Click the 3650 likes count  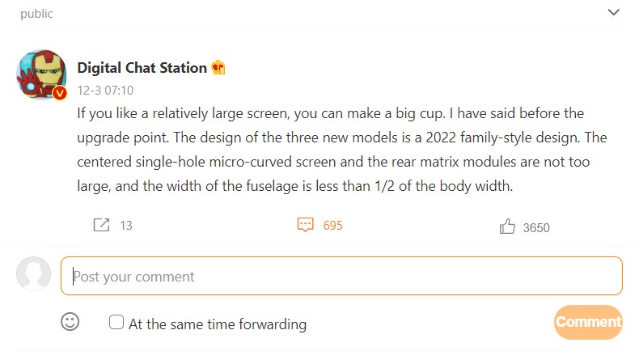(x=536, y=227)
